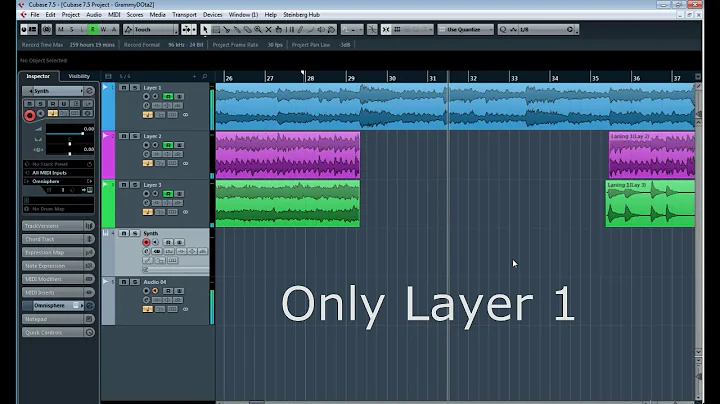The image size is (720, 404).
Task: Open the Use Quantize snap type dropdown
Action: 466,29
